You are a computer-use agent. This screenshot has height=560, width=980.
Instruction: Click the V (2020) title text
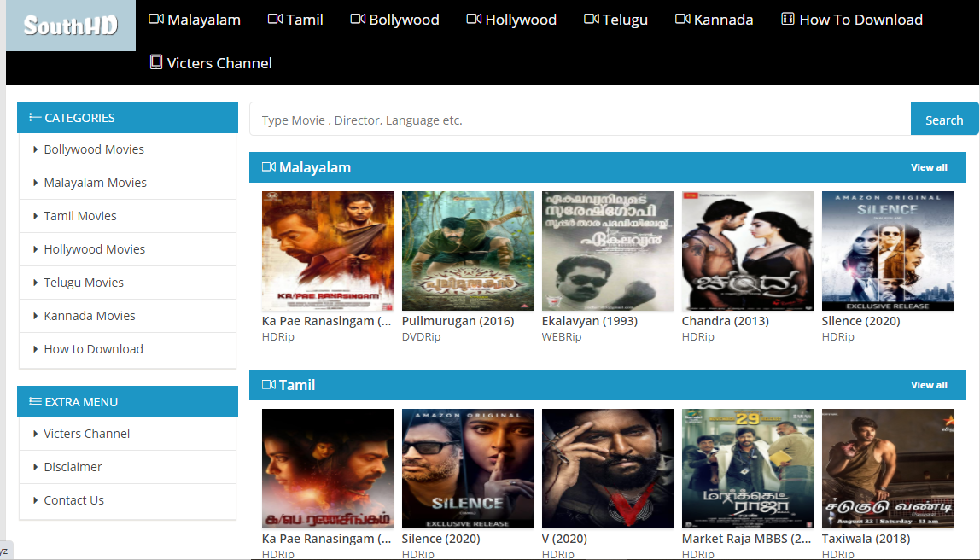(565, 538)
